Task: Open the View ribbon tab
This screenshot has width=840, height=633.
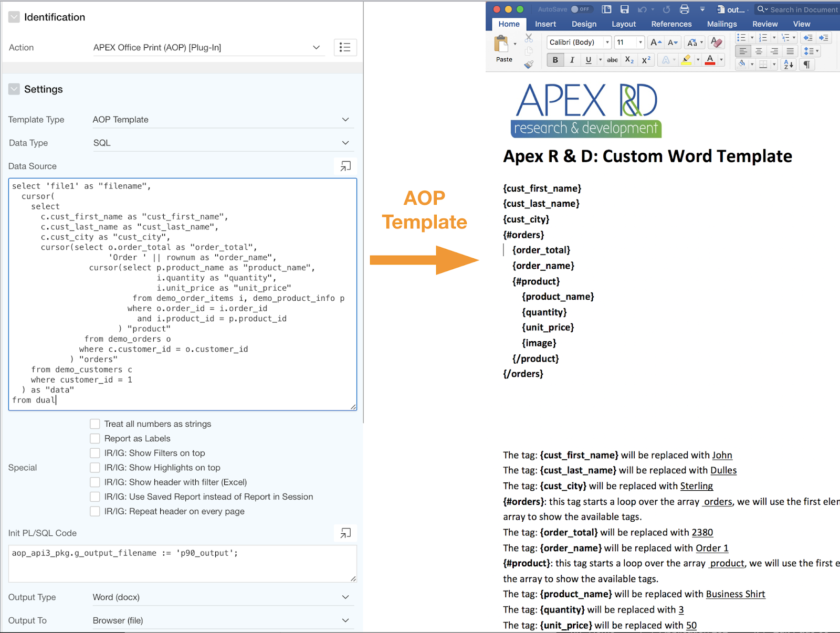Action: [x=802, y=24]
